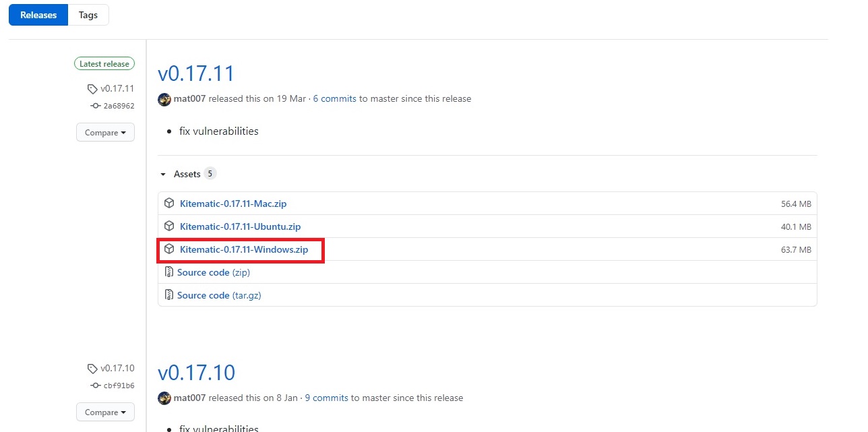Open Compare dropdown for v0.17.11
868x432 pixels.
[x=105, y=133]
